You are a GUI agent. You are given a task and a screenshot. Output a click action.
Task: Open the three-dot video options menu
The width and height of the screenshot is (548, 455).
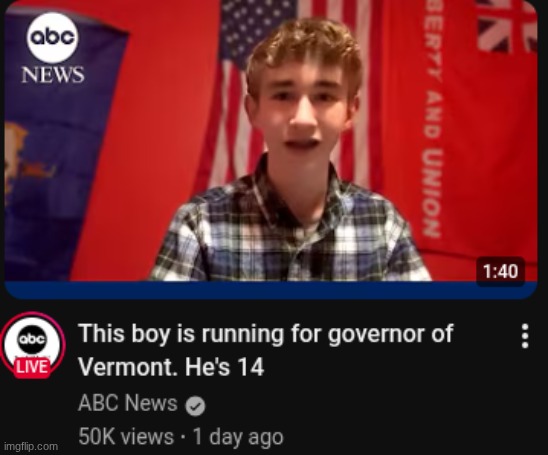[525, 336]
